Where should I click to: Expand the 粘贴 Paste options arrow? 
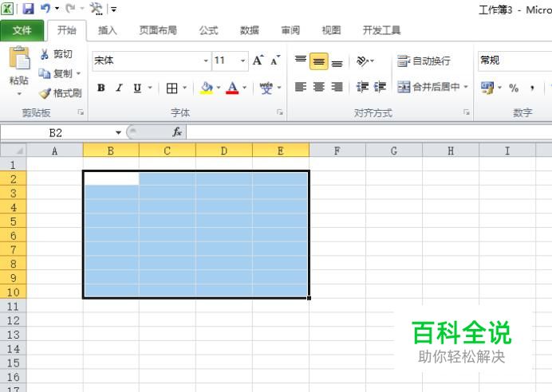click(19, 93)
